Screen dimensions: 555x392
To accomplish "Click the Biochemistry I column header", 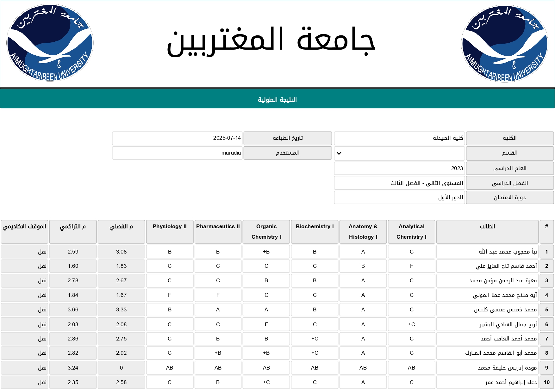I will pyautogui.click(x=315, y=232).
